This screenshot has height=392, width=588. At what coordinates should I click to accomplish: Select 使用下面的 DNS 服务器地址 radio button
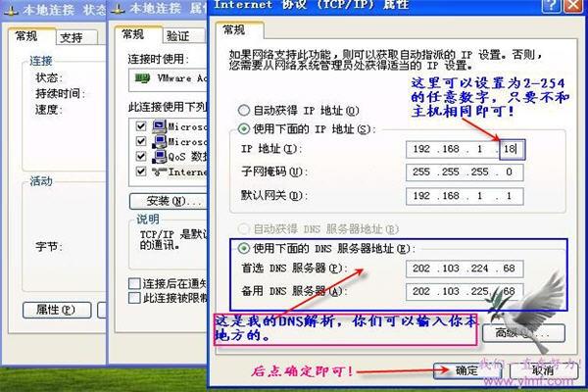[x=244, y=248]
